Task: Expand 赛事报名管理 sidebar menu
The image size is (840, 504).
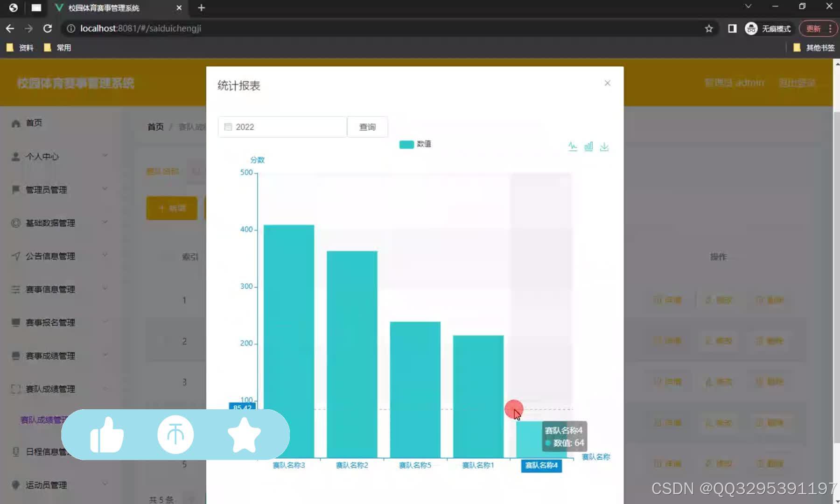Action: coord(61,322)
